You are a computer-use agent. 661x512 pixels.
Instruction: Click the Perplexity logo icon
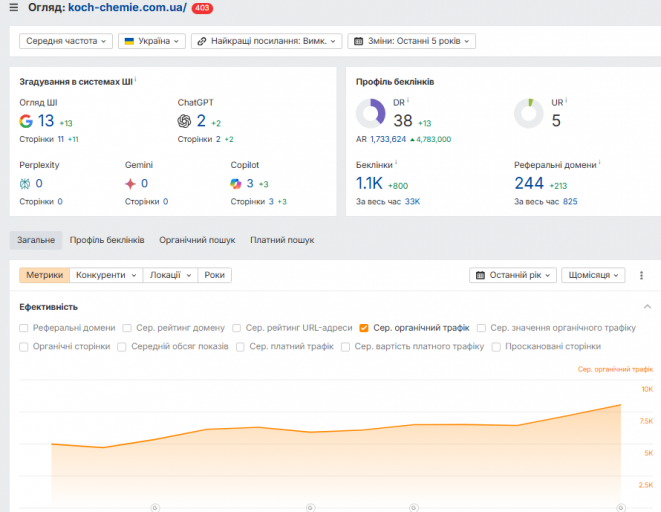25,184
